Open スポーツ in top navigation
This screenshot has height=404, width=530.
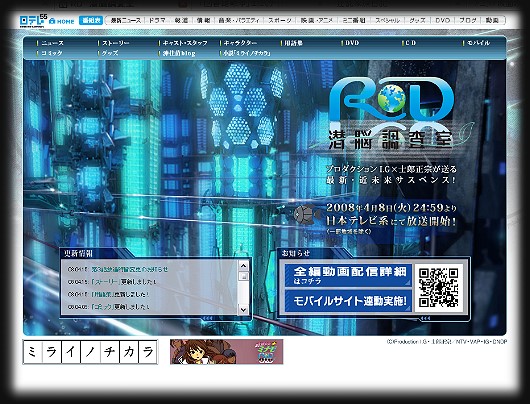click(280, 21)
